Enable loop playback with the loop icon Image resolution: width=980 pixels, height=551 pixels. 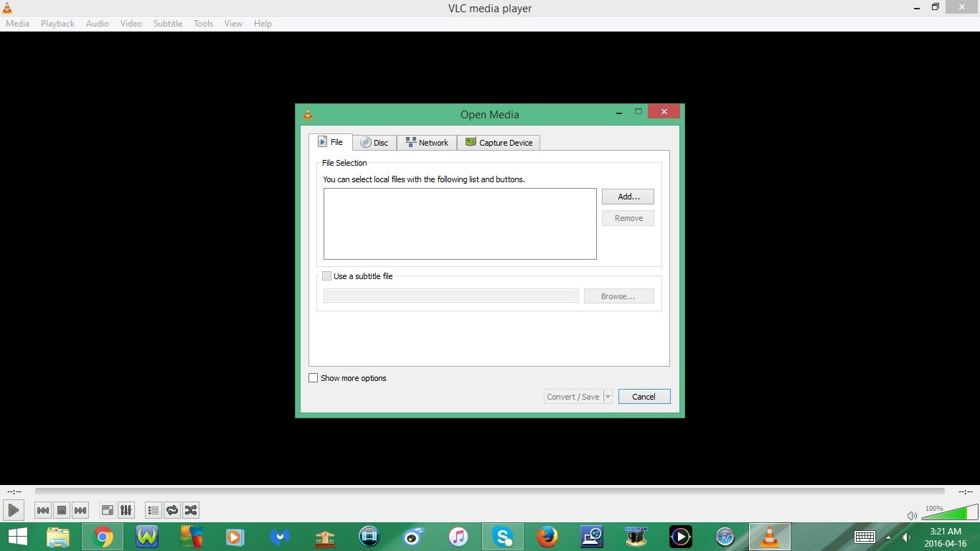point(172,510)
